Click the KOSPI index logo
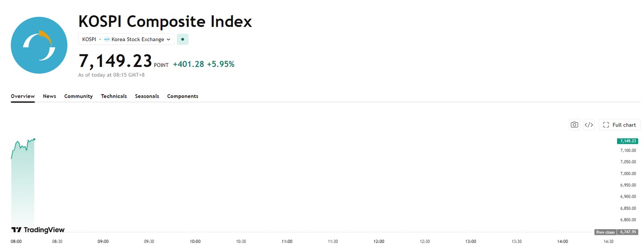644x252 pixels. (39, 45)
